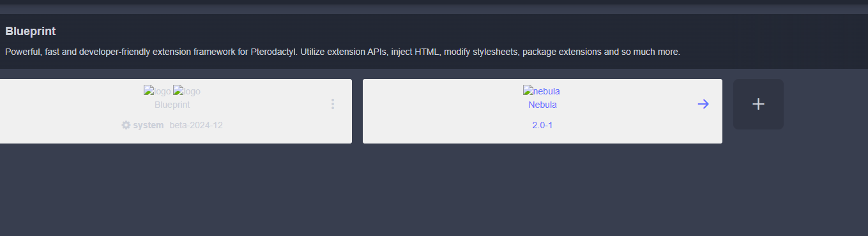
Task: Click the second broken logo image
Action: 187,91
